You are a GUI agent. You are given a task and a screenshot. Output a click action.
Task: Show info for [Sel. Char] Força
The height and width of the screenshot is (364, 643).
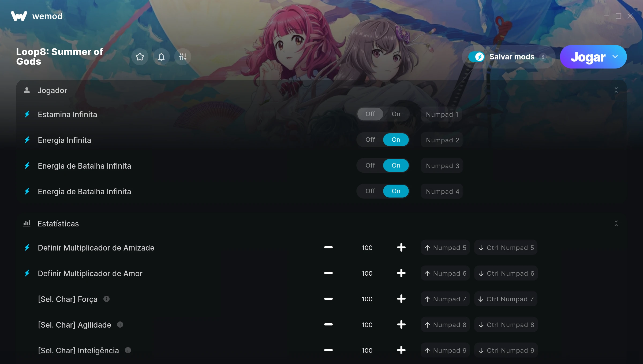click(x=107, y=299)
